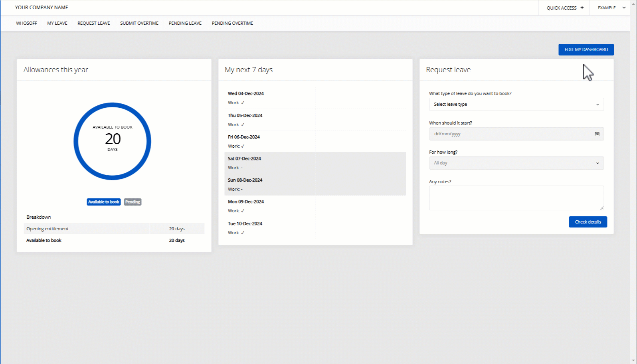The width and height of the screenshot is (637, 364).
Task: Expand the Example user menu chevron
Action: 624,8
